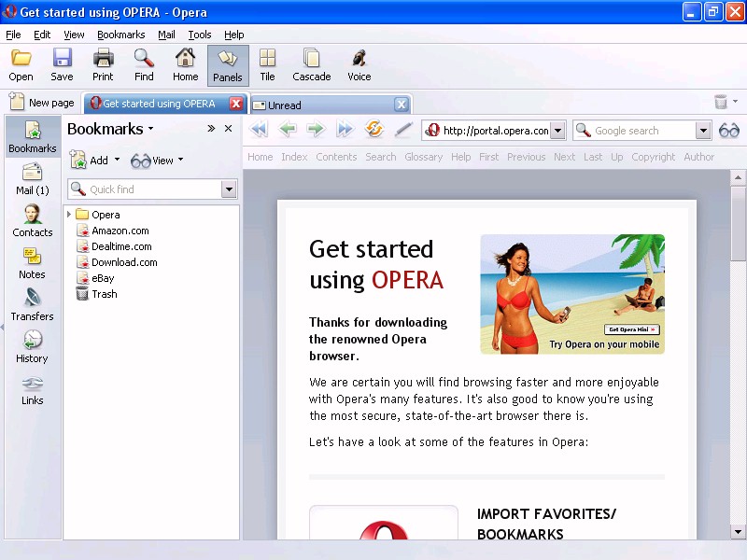The width and height of the screenshot is (747, 560).
Task: Click the Print toolbar icon
Action: (103, 65)
